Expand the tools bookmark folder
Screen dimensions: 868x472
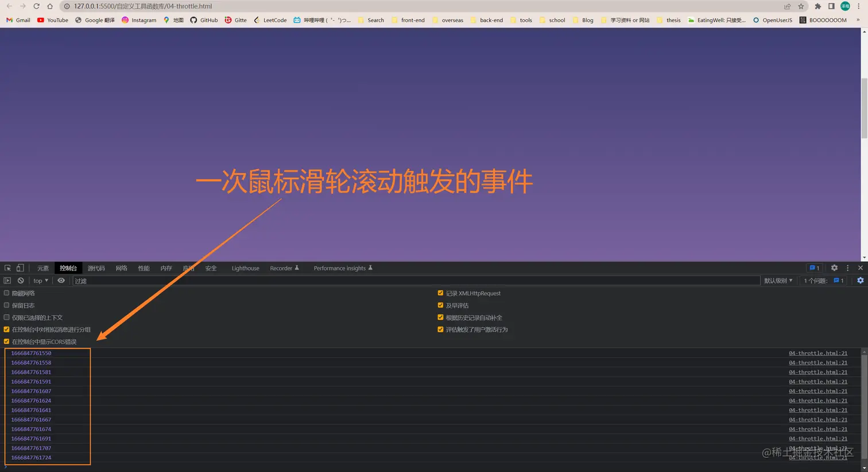coord(521,20)
